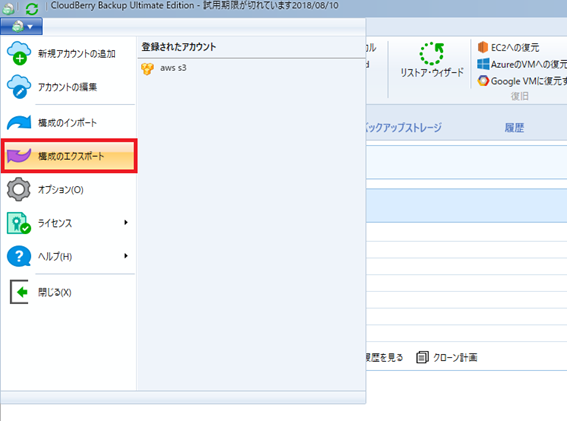Open the バックアップストレージ tab
The height and width of the screenshot is (421, 567).
(x=404, y=128)
